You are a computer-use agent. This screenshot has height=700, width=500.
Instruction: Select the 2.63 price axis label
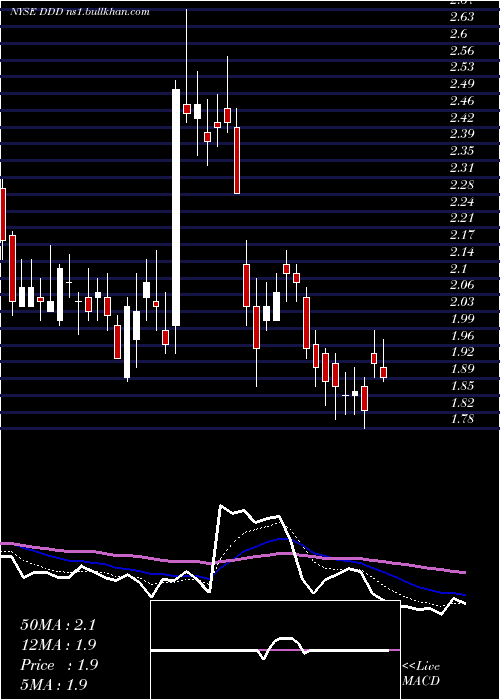(x=462, y=17)
